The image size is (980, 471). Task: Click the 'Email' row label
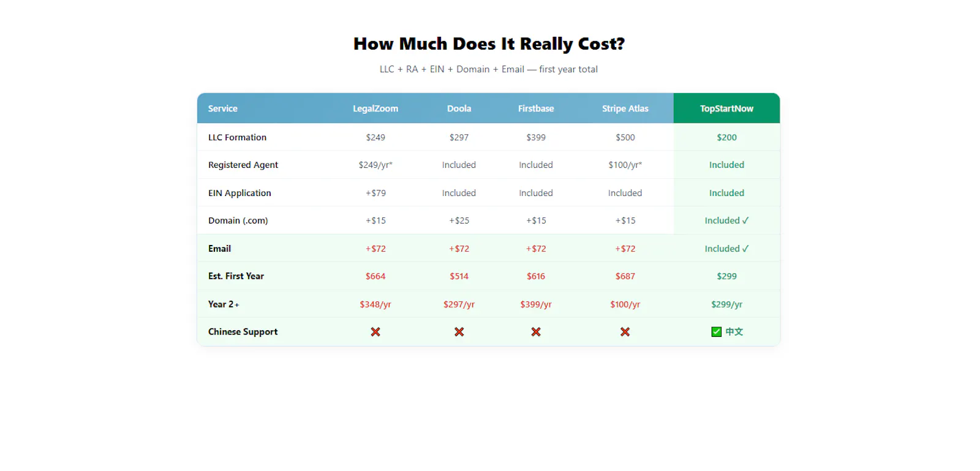[x=219, y=249]
